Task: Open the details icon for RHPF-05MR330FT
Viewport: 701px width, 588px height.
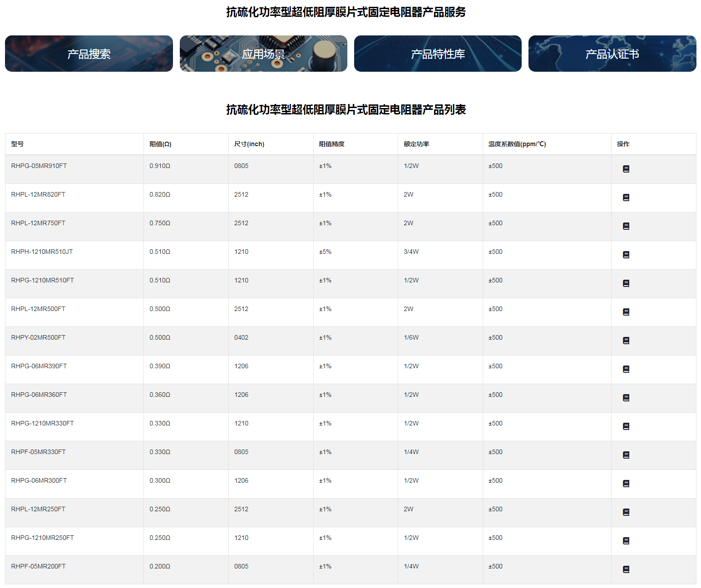Action: [x=626, y=455]
